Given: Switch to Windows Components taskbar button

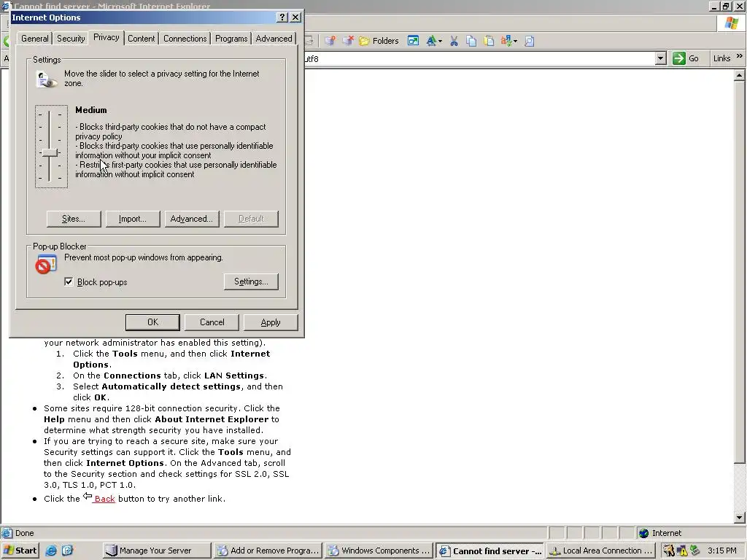Looking at the screenshot, I should click(379, 551).
